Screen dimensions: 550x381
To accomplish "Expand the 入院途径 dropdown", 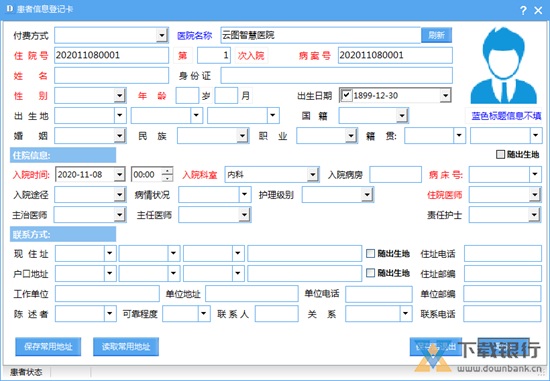I will [120, 195].
